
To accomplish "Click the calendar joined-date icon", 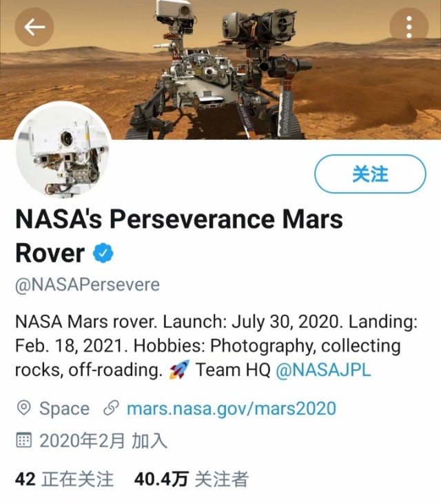I will pyautogui.click(x=23, y=440).
